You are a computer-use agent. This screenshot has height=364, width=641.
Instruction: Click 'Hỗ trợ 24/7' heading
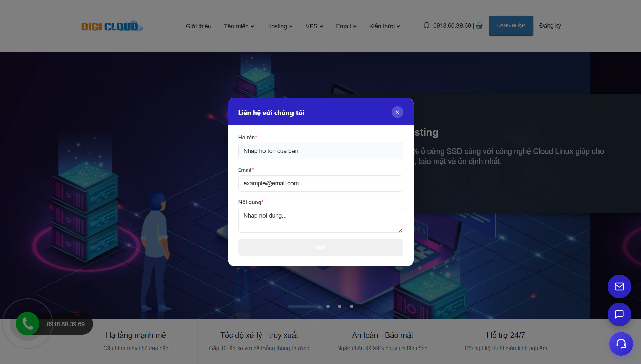pos(506,335)
